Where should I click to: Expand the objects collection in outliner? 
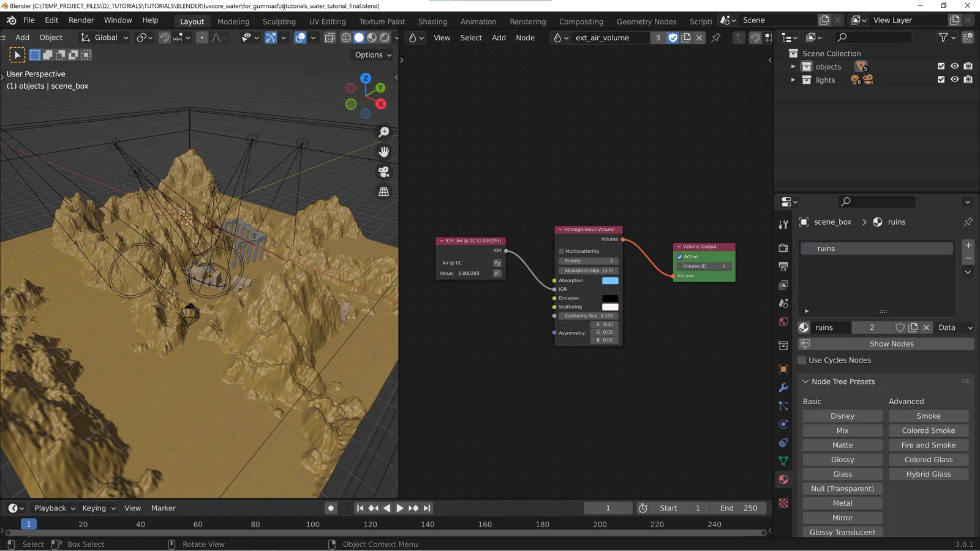pos(793,66)
